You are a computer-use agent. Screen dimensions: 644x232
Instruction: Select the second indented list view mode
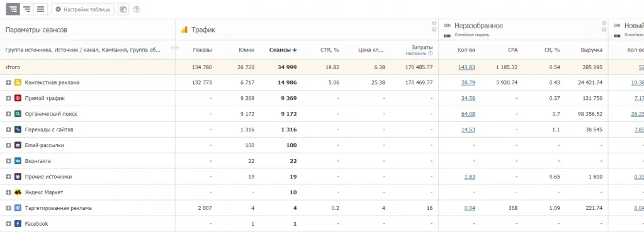pyautogui.click(x=26, y=9)
